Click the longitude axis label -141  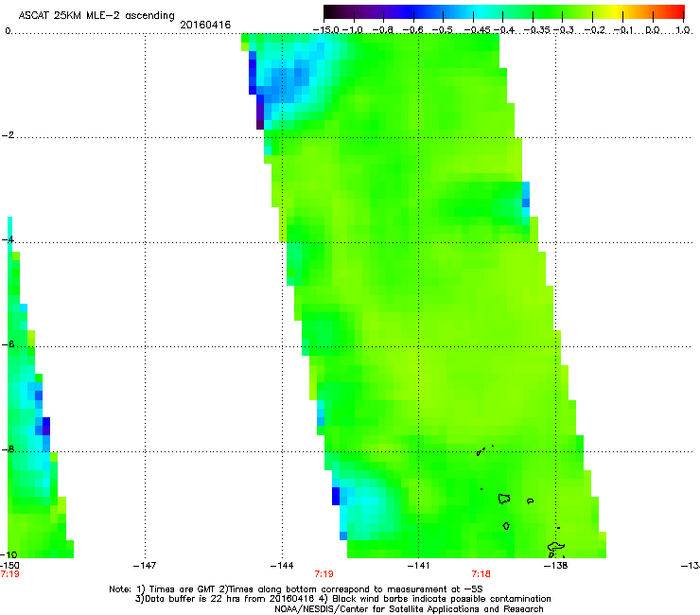point(418,566)
